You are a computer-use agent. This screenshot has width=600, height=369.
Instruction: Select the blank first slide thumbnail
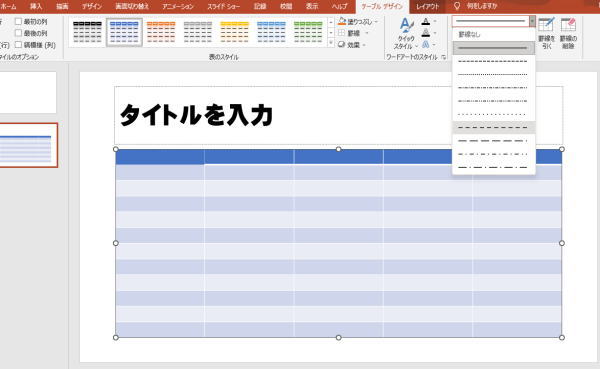(x=28, y=92)
